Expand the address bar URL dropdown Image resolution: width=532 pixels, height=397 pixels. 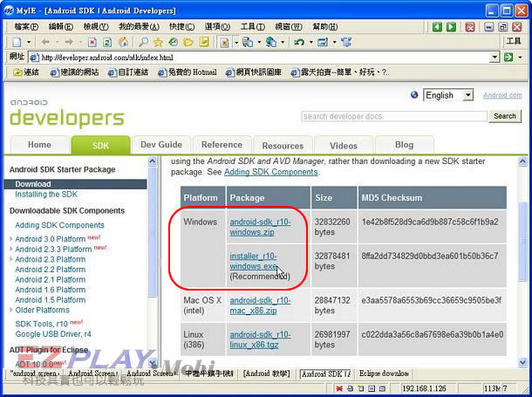pyautogui.click(x=495, y=58)
